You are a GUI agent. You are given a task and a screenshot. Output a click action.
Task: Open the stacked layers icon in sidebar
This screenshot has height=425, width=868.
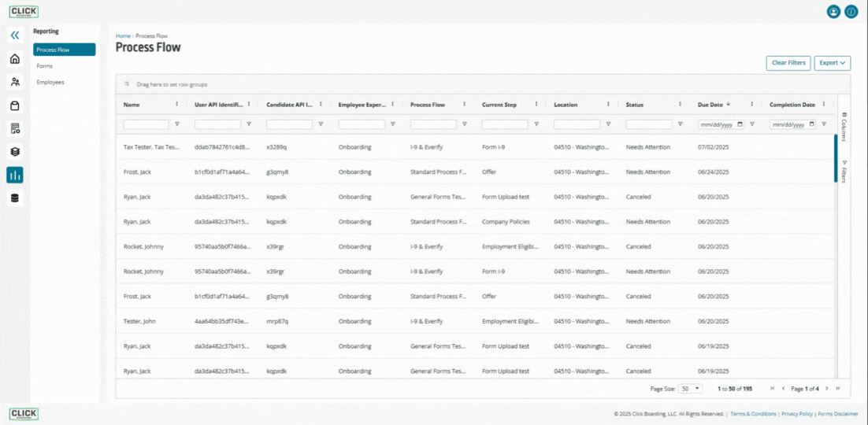15,152
